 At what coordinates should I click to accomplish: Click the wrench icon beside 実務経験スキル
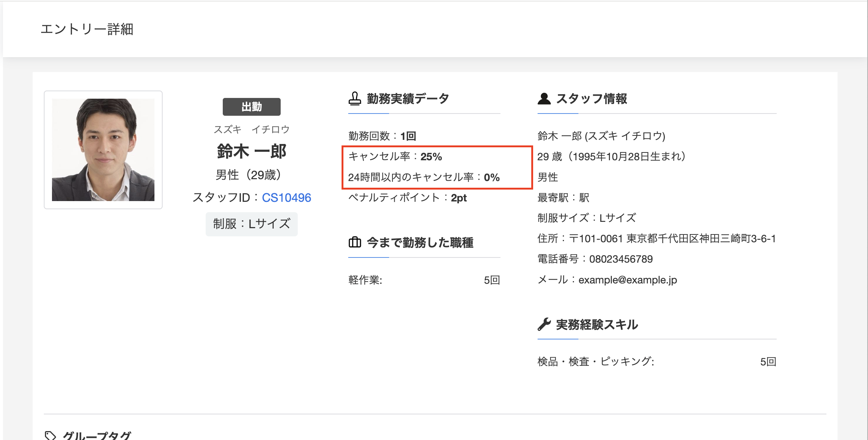point(544,324)
